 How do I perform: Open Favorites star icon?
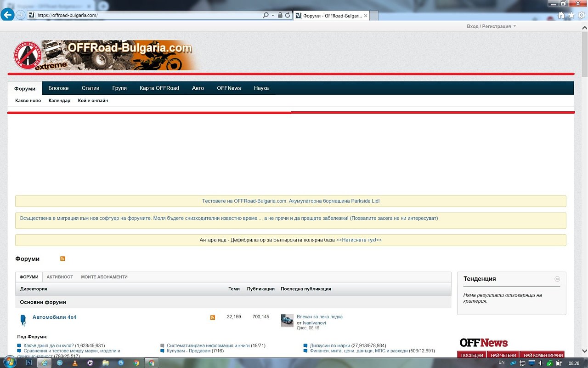(x=571, y=15)
